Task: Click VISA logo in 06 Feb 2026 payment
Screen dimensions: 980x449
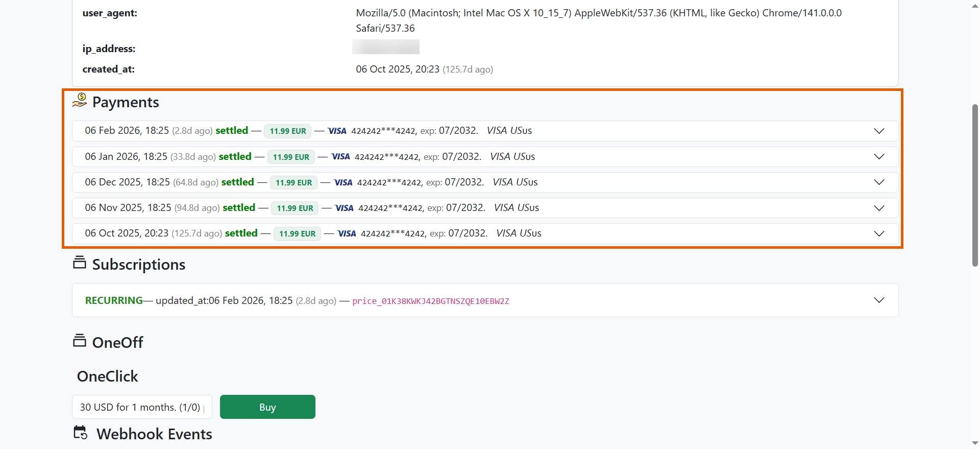Action: click(x=337, y=131)
